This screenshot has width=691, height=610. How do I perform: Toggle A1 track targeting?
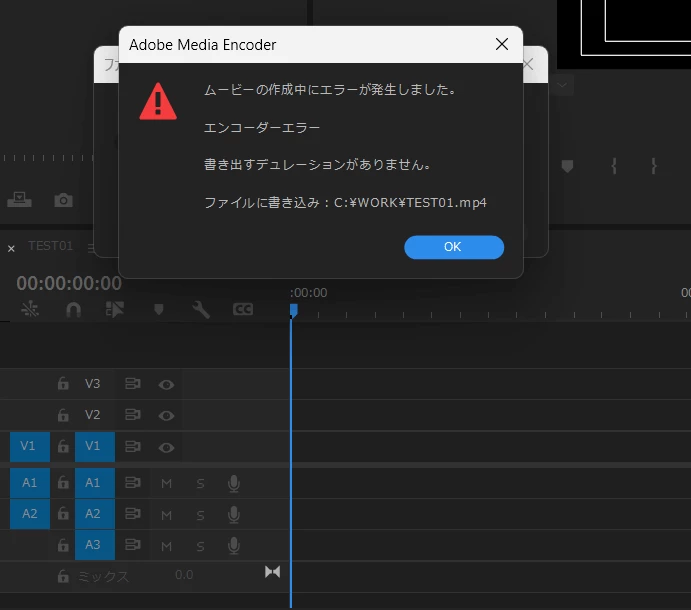pyautogui.click(x=95, y=483)
